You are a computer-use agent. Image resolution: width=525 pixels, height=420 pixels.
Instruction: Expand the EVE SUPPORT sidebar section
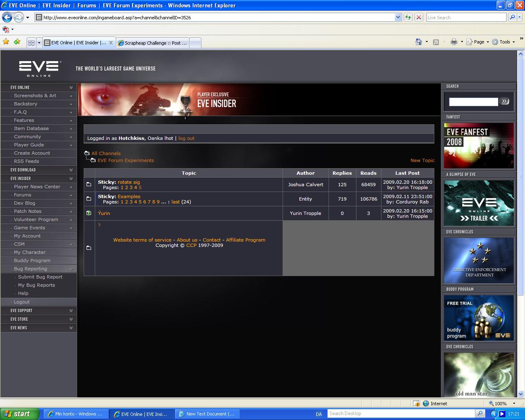point(71,310)
